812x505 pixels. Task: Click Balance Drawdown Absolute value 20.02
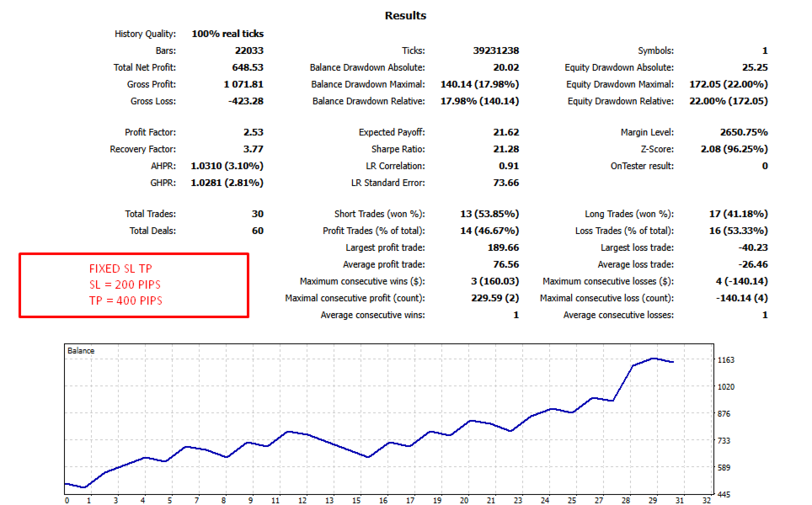[x=506, y=67]
